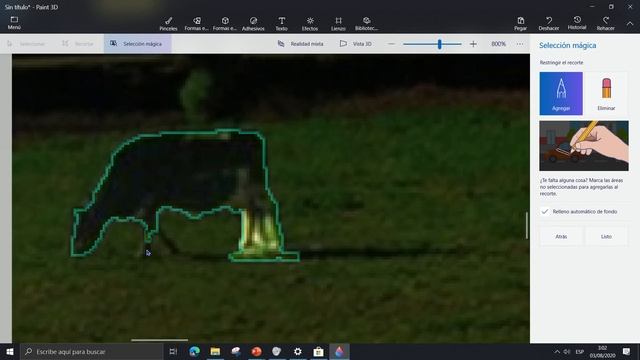Click the 800% zoom value field

(x=498, y=44)
